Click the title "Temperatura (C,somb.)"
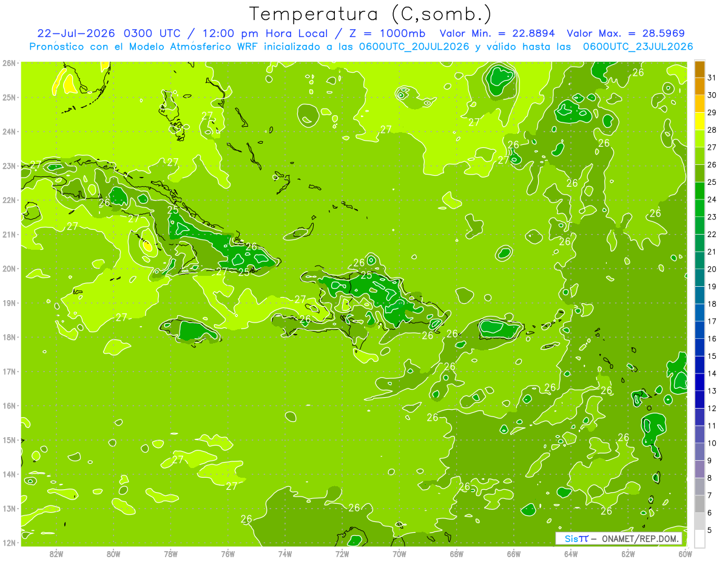 point(370,14)
